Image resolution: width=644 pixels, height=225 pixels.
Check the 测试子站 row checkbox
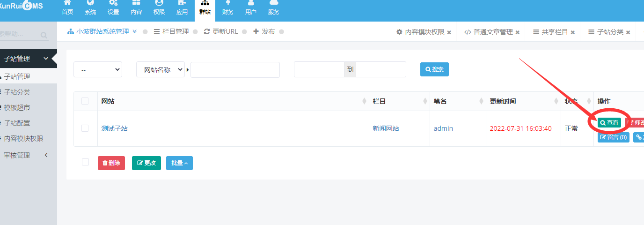point(85,128)
